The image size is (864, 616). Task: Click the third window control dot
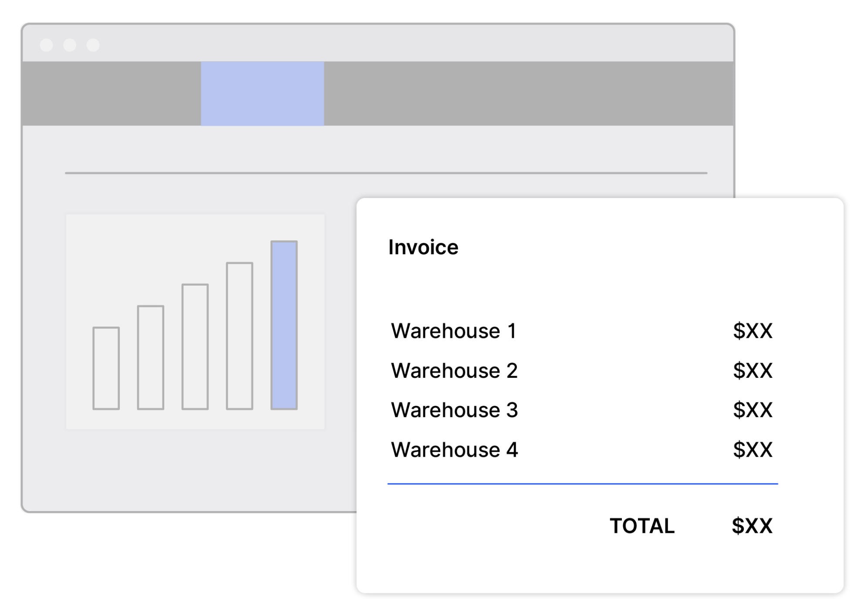tap(93, 45)
